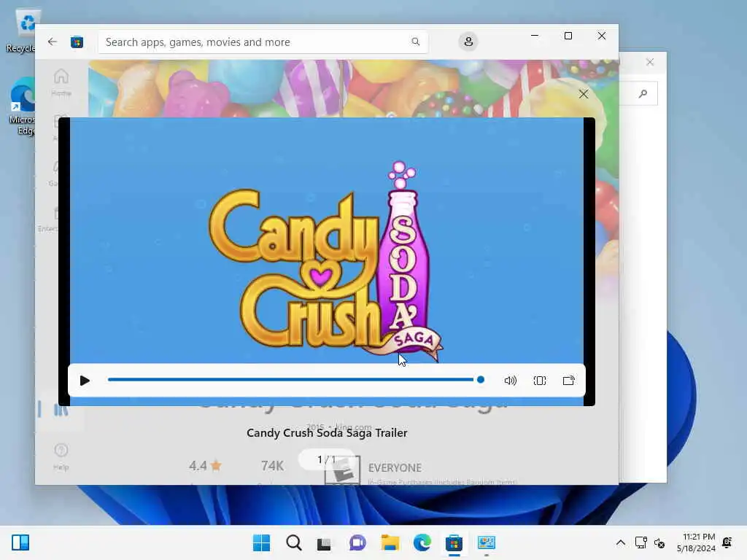Close the Microsoft Store window
Image resolution: width=747 pixels, height=560 pixels.
click(602, 36)
